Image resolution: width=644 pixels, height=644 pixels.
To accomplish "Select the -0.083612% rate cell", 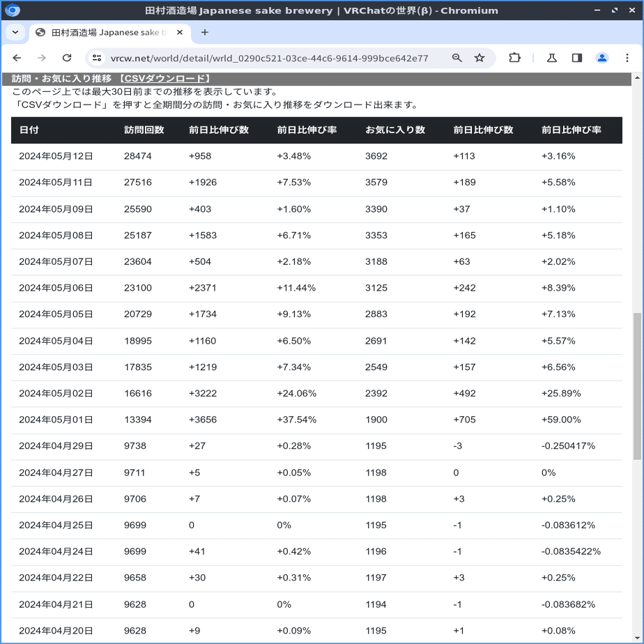I will [569, 526].
